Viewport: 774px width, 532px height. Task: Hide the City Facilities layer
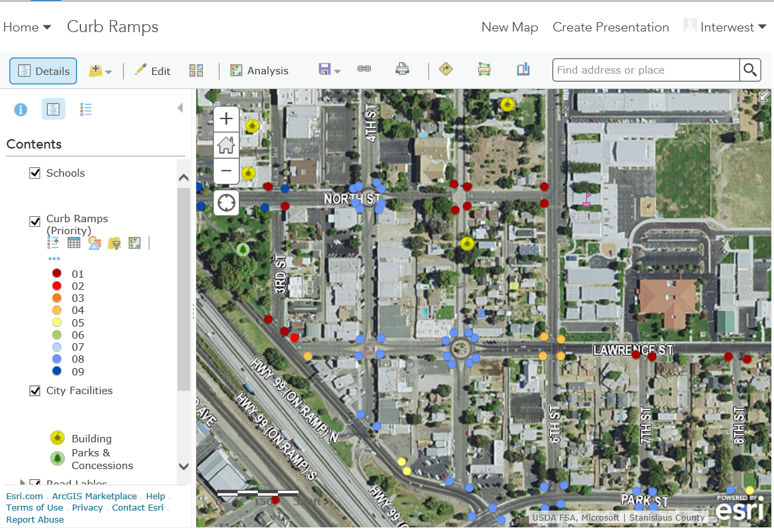coord(35,391)
